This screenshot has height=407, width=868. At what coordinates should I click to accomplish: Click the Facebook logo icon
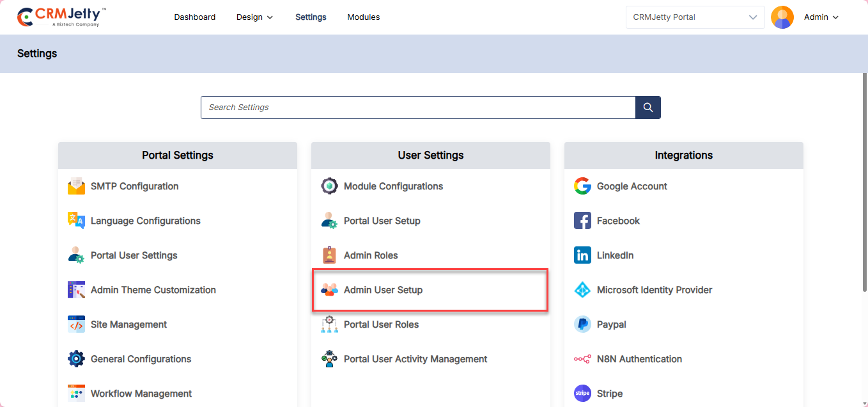pos(582,221)
